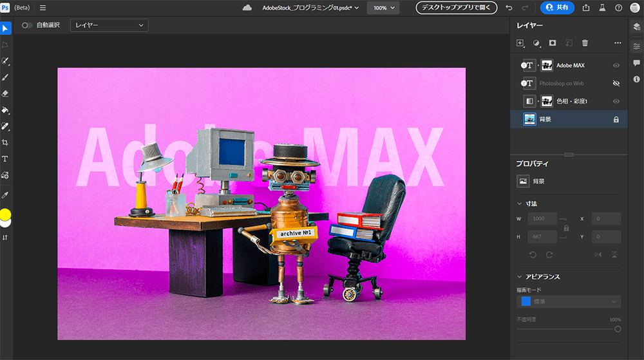This screenshot has width=644, height=360.
Task: Select the Photoshop on Web layer
Action: [569, 83]
